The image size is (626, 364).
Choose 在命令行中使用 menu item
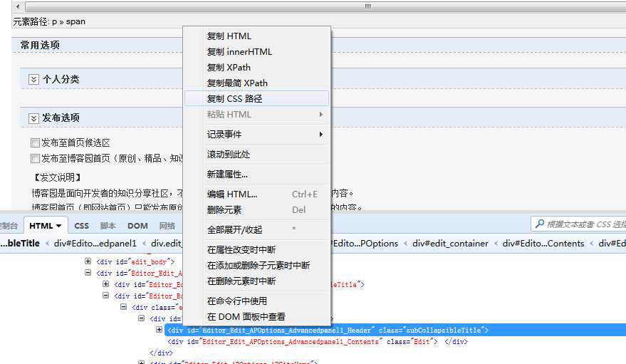(256, 301)
